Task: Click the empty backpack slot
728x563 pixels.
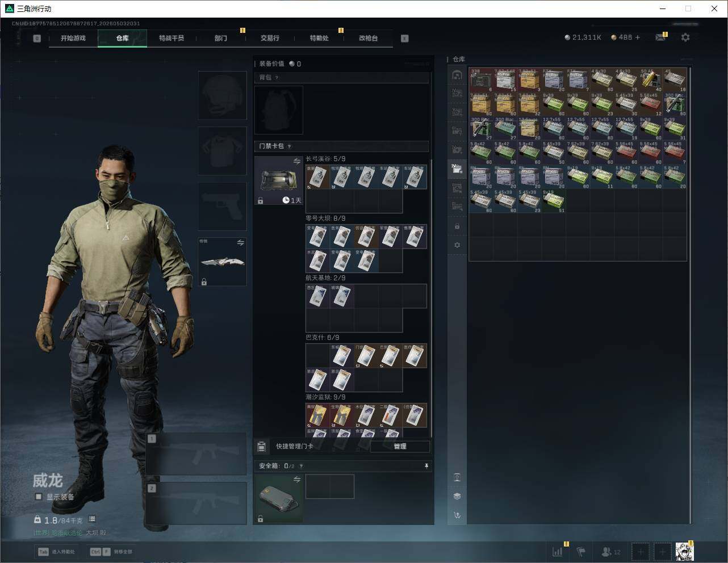Action: tap(279, 110)
